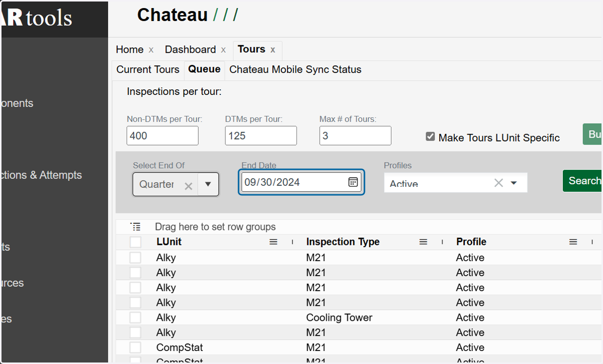Click the Chateau page title

172,15
